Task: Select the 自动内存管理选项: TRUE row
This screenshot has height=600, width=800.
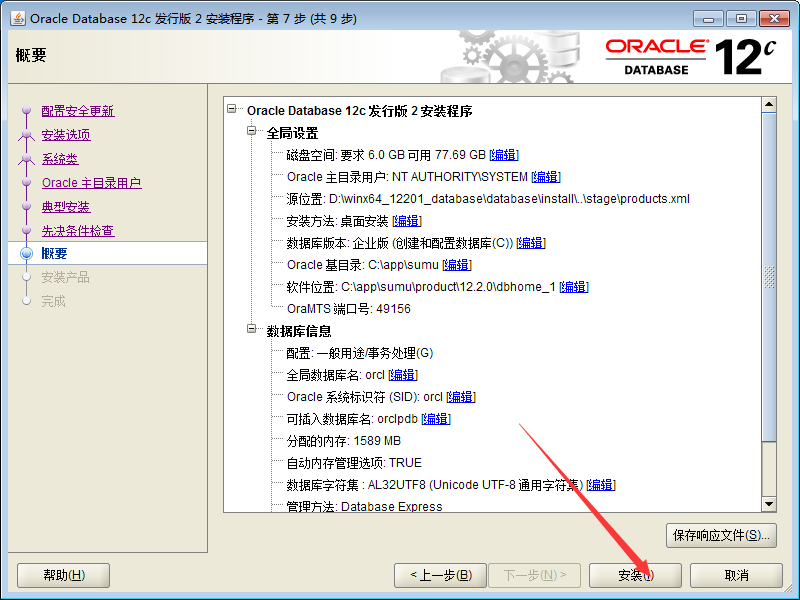Action: click(x=354, y=463)
